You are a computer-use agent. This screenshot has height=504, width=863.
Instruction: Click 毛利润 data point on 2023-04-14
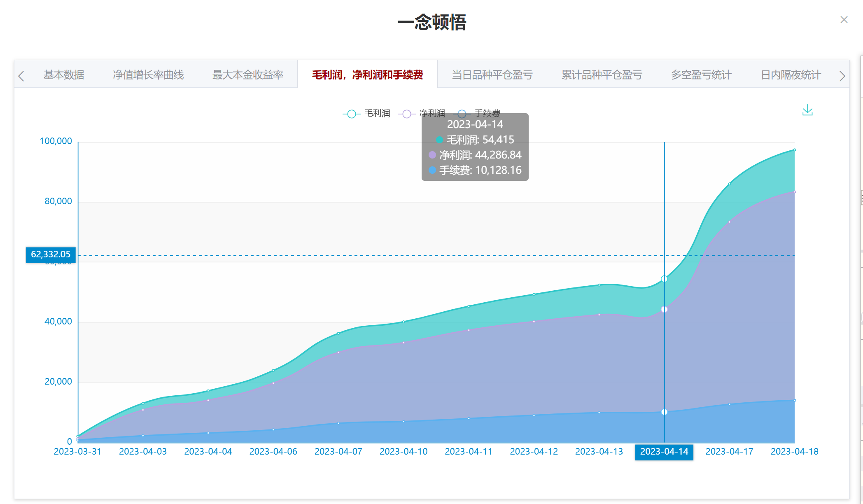[664, 279]
